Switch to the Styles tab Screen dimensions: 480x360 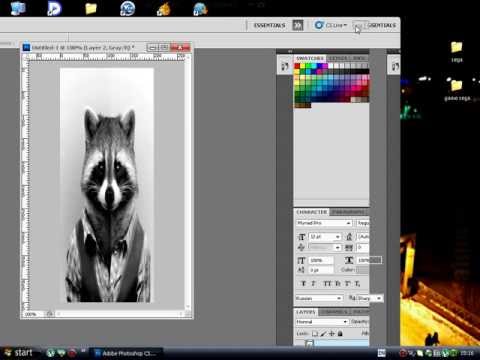coord(339,58)
